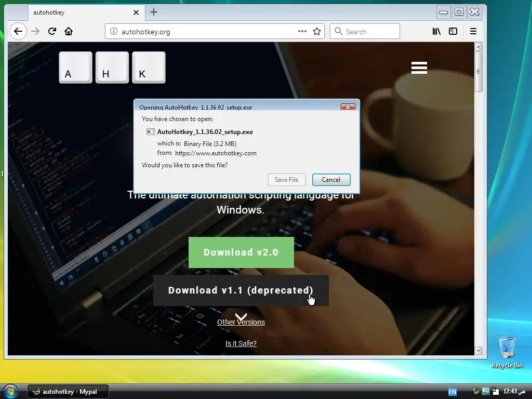Click Download v1.1 (deprecated) button
Screen dimensions: 532x399
click(x=241, y=290)
